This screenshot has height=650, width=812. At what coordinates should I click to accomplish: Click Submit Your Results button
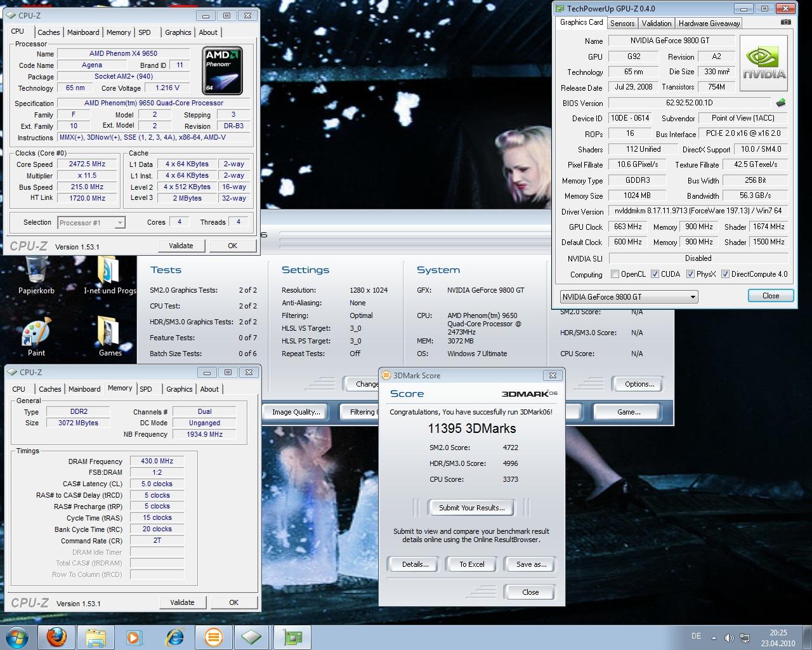[472, 508]
